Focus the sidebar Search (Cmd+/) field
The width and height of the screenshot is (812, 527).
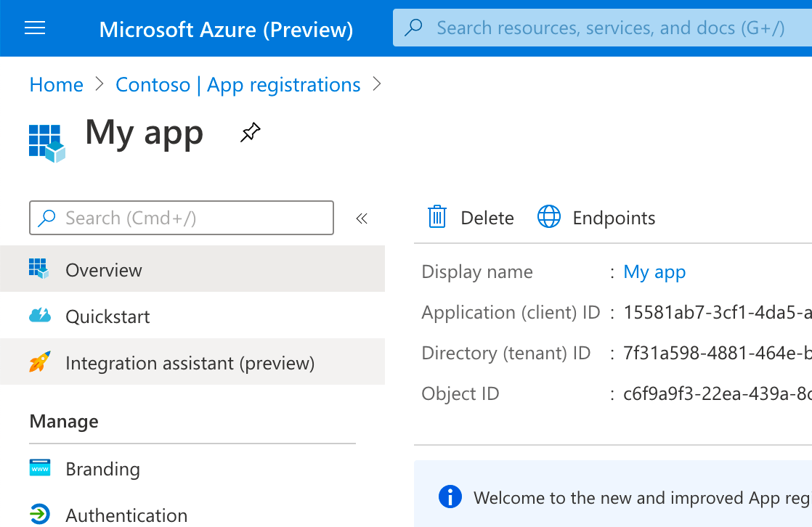pyautogui.click(x=182, y=218)
